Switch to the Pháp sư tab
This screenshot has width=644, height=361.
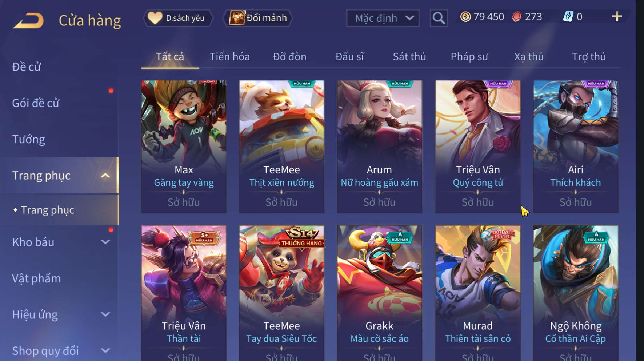469,57
